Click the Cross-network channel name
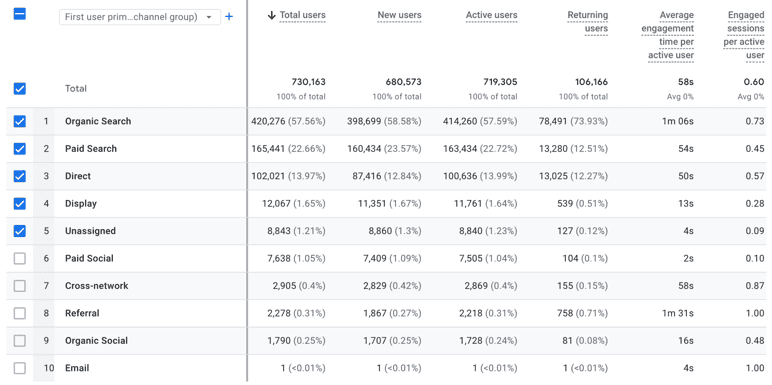Viewport: 772px width, 385px height. [96, 286]
